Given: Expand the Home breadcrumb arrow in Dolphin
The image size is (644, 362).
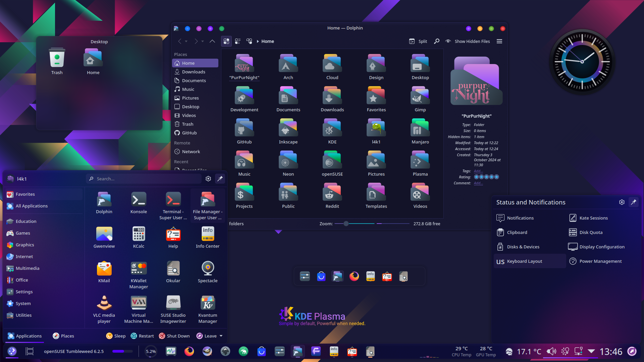Looking at the screenshot, I should coord(258,41).
